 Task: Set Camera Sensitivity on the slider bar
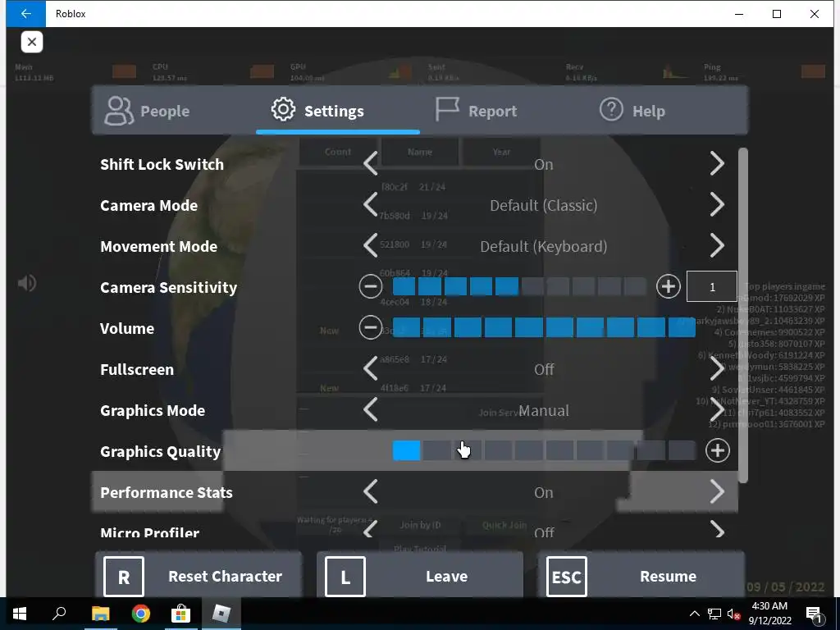[x=519, y=286]
